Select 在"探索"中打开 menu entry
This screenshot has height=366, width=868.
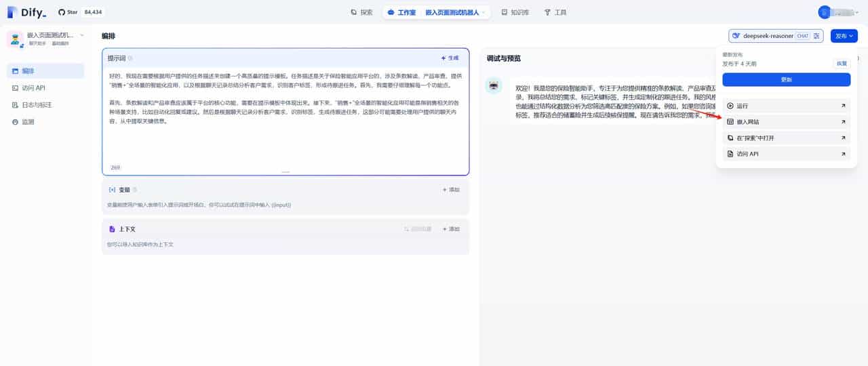coord(786,138)
